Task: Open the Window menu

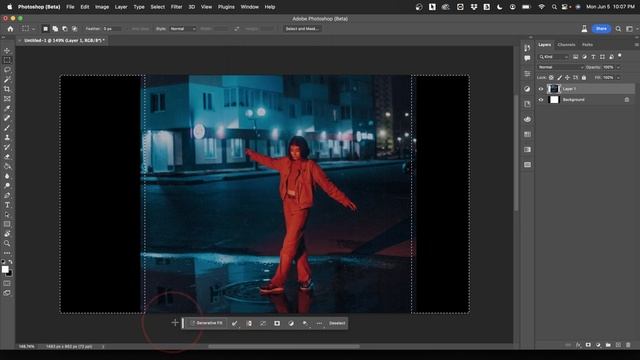Action: [x=249, y=7]
